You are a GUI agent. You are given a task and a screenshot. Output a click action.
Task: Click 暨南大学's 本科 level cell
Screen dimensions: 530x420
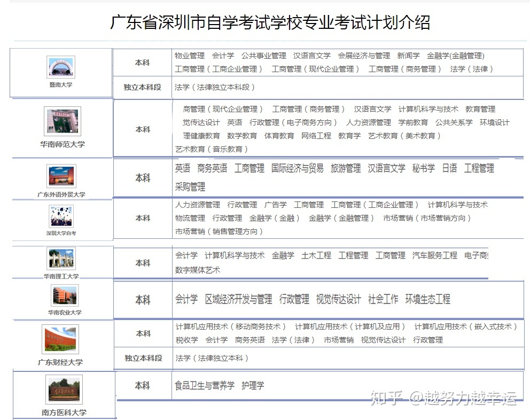[x=142, y=63]
